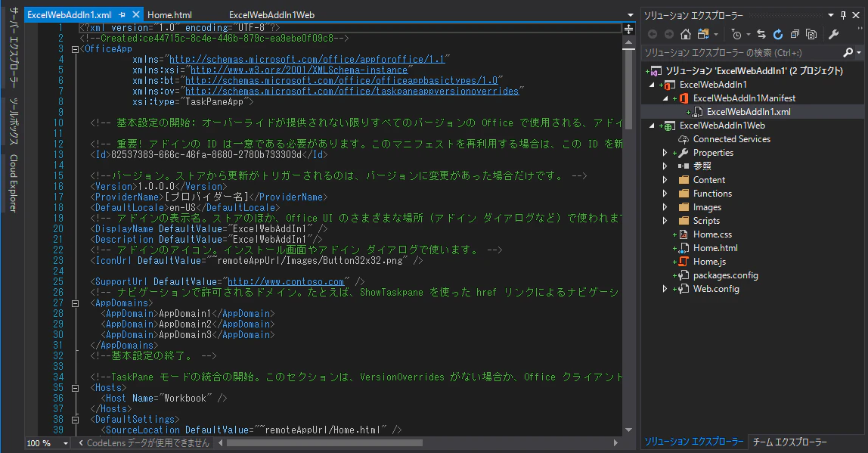The image size is (868, 453).
Task: Click the vertical scrollbar down arrow in editor
Action: point(629,430)
